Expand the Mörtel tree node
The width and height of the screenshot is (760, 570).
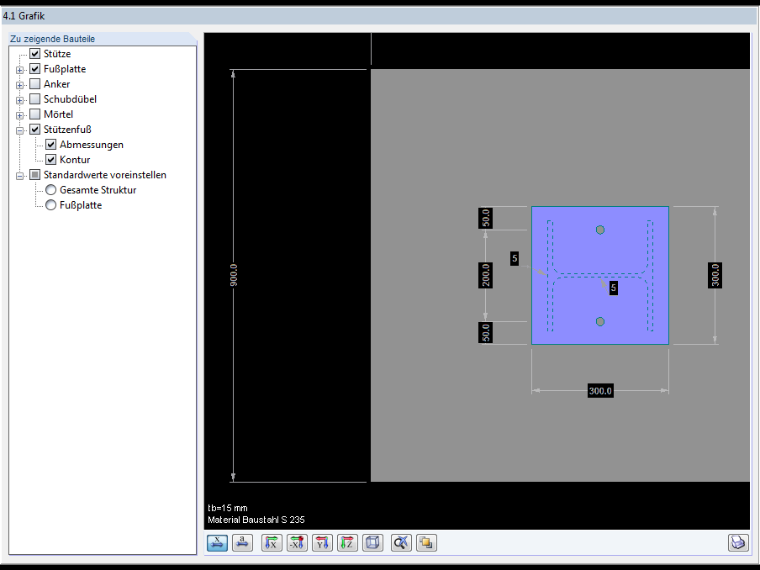coord(20,115)
